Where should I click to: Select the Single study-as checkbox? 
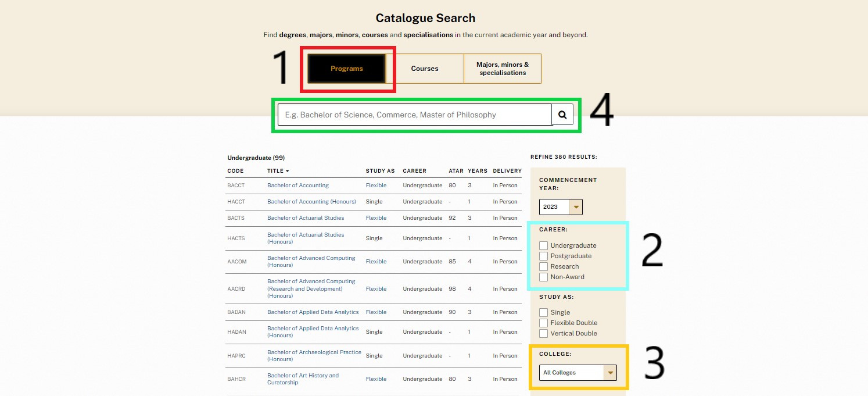(x=543, y=312)
